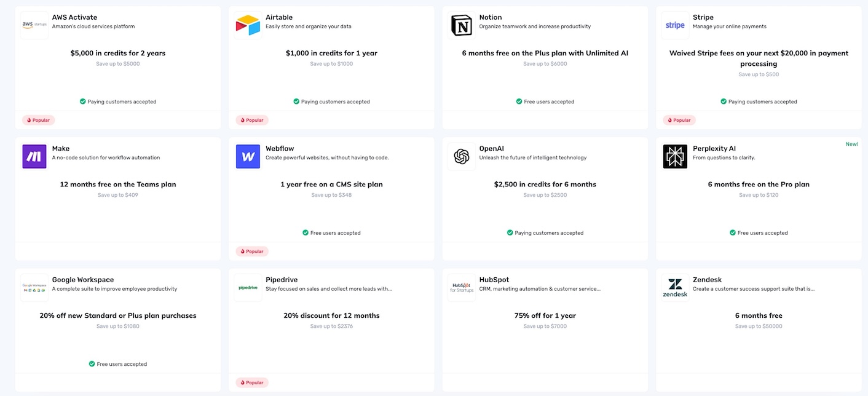Open the Zendesk logo icon
This screenshot has width=868, height=396.
(x=675, y=288)
